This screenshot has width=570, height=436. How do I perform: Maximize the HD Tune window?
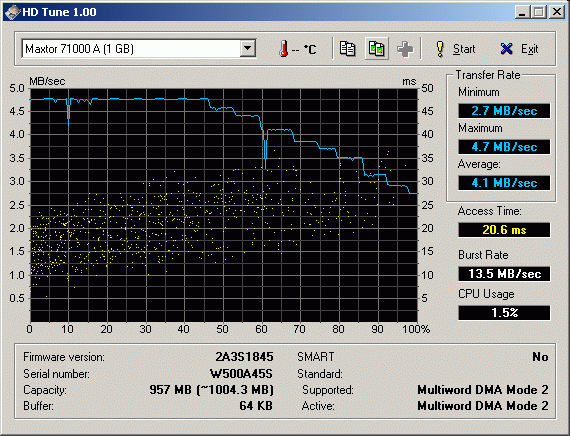(x=539, y=12)
